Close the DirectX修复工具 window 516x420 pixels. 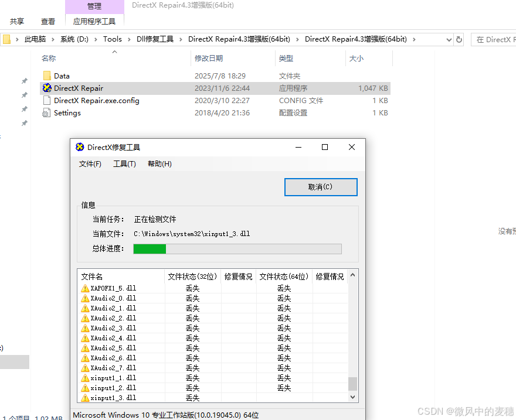[352, 147]
